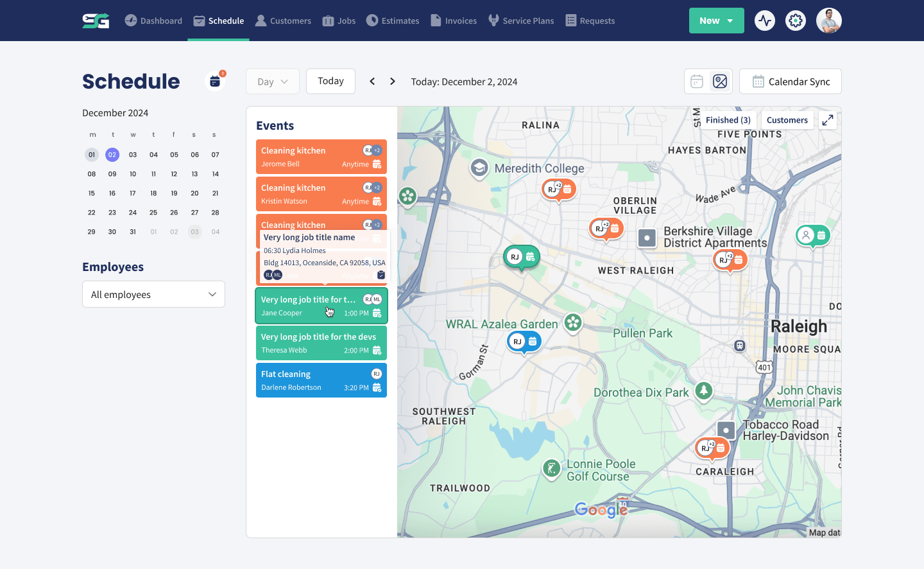924x569 pixels.
Task: Click the Lonnie Poole Golf Course pin
Action: click(551, 469)
